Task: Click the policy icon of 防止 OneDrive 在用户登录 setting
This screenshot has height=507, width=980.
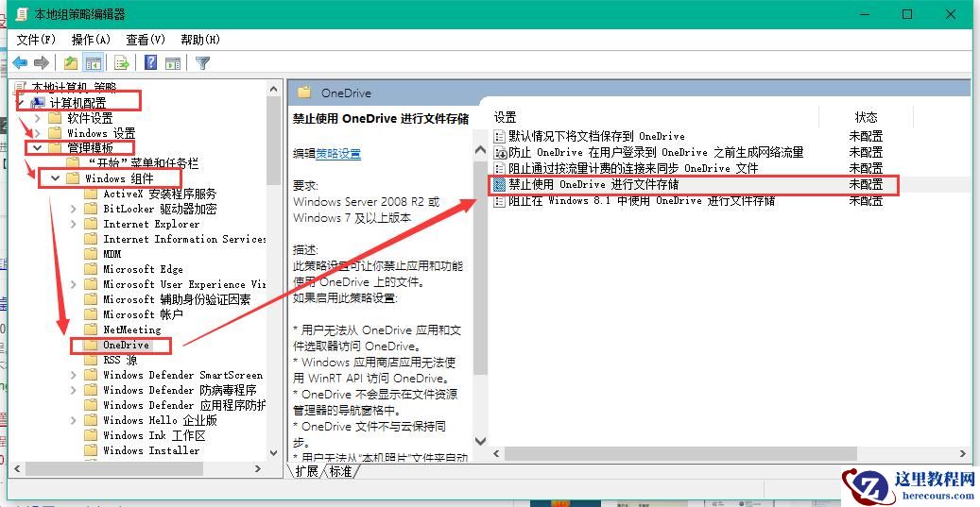Action: click(499, 152)
